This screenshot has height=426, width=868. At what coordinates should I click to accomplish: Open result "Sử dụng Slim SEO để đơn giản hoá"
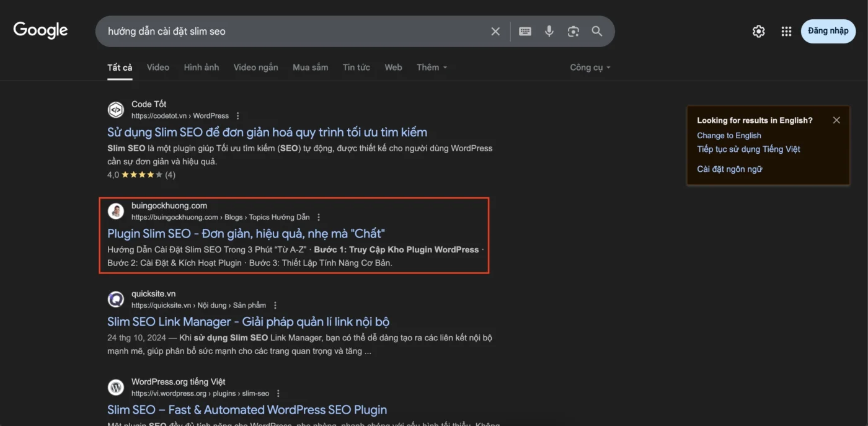click(x=267, y=132)
